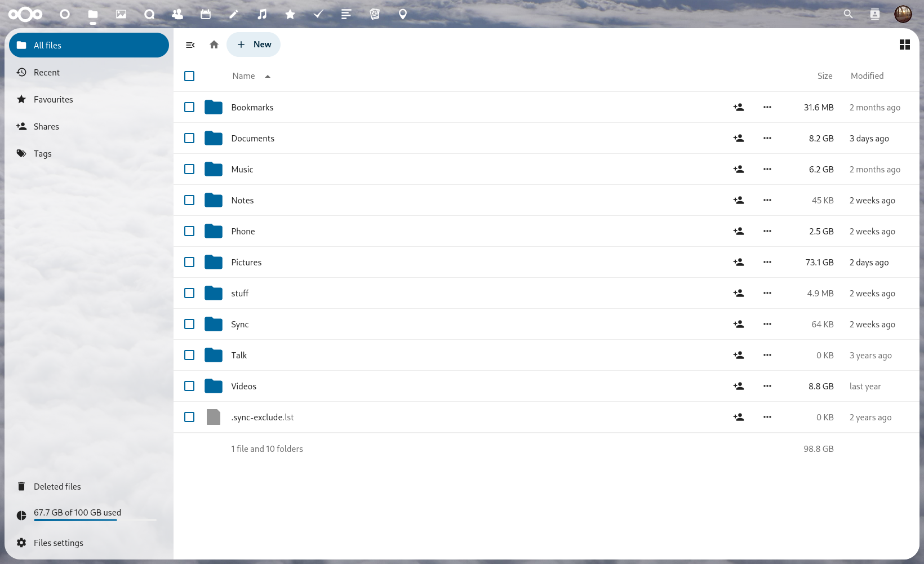
Task: Click the search magnifier icon
Action: 848,14
